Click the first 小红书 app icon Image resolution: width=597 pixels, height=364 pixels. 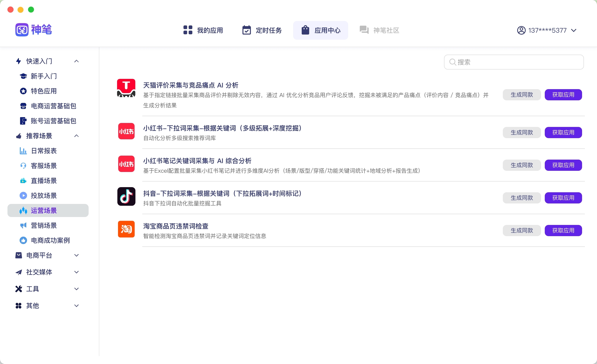[126, 131]
